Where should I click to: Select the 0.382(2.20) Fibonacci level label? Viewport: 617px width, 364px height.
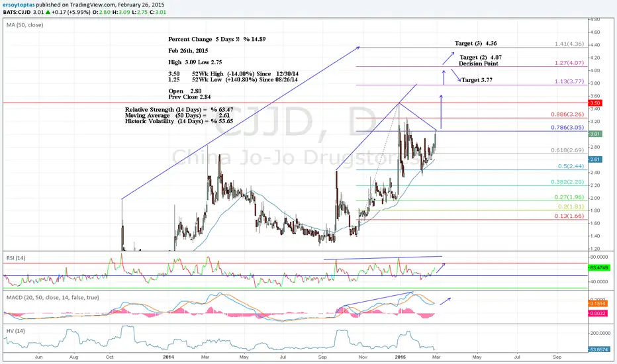point(567,182)
